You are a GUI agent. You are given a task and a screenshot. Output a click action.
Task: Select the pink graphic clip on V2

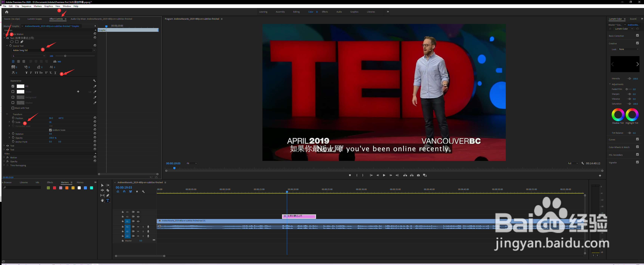pyautogui.click(x=299, y=216)
